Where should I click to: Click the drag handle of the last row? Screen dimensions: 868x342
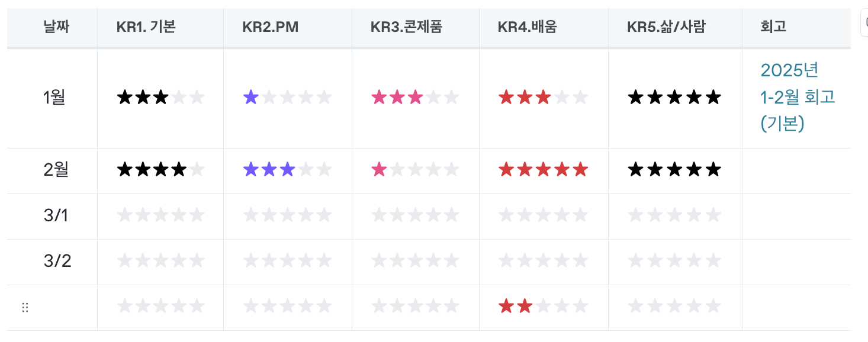tap(25, 307)
